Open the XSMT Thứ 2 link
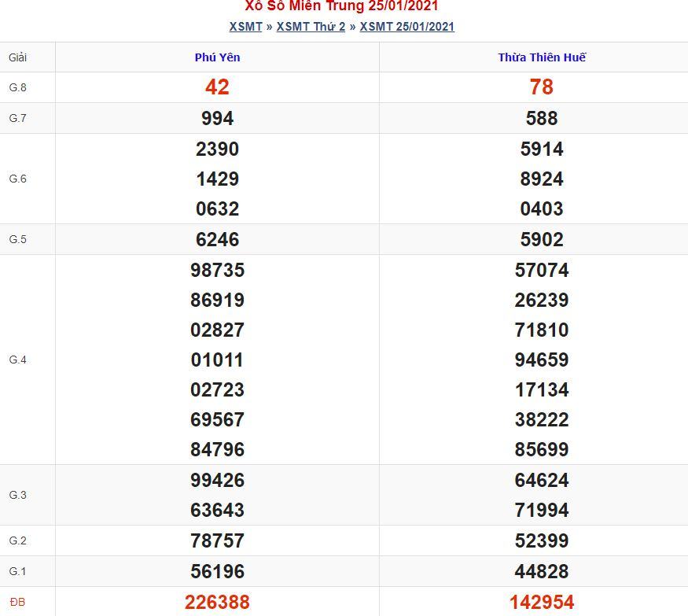This screenshot has height=616, width=688. coord(311,27)
